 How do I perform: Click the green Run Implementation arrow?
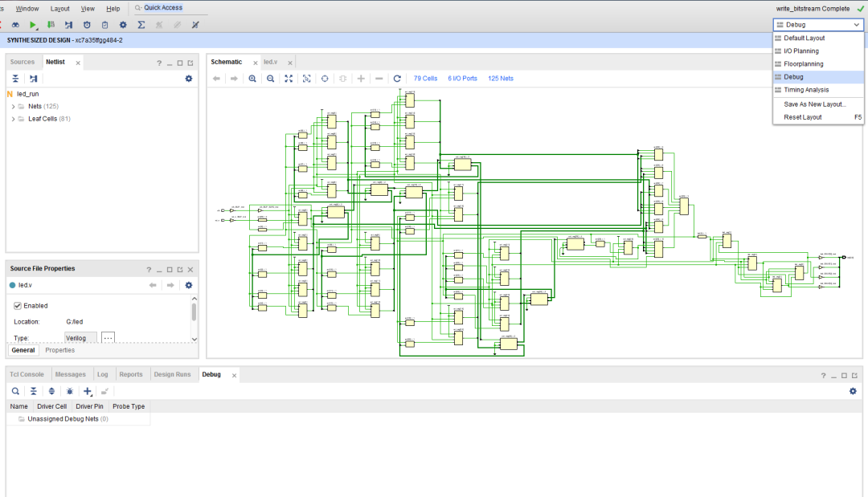pos(34,25)
